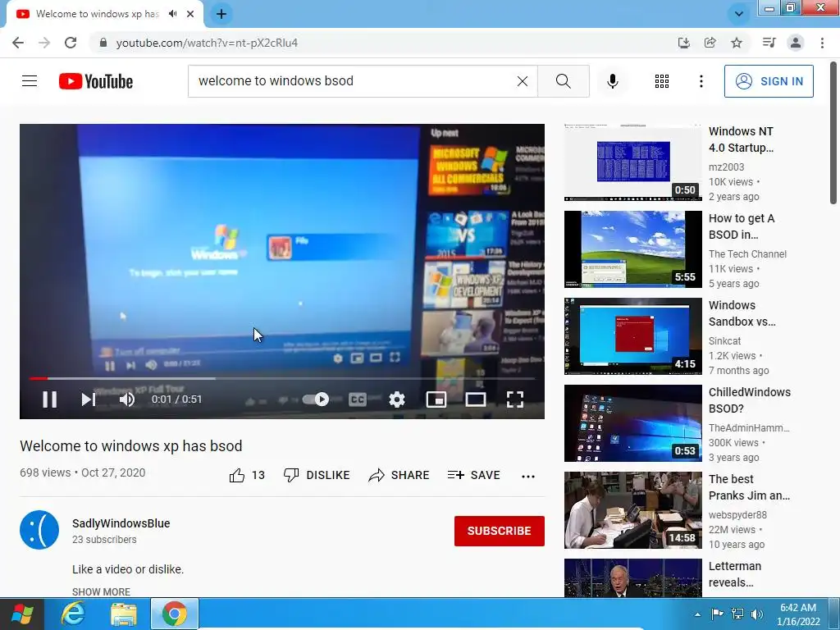
Task: Open the 'Windows Sandbox vs' video title
Action: [742, 313]
